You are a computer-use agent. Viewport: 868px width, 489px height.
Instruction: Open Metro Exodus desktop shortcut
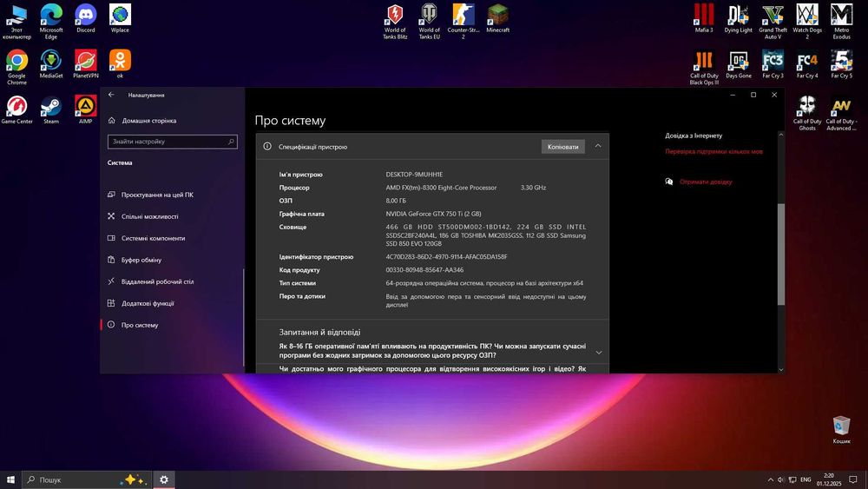tap(840, 16)
